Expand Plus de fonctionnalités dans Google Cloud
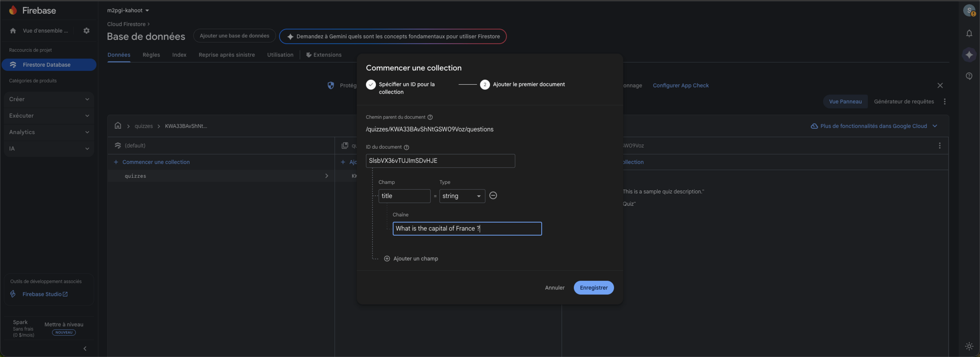 click(935, 126)
